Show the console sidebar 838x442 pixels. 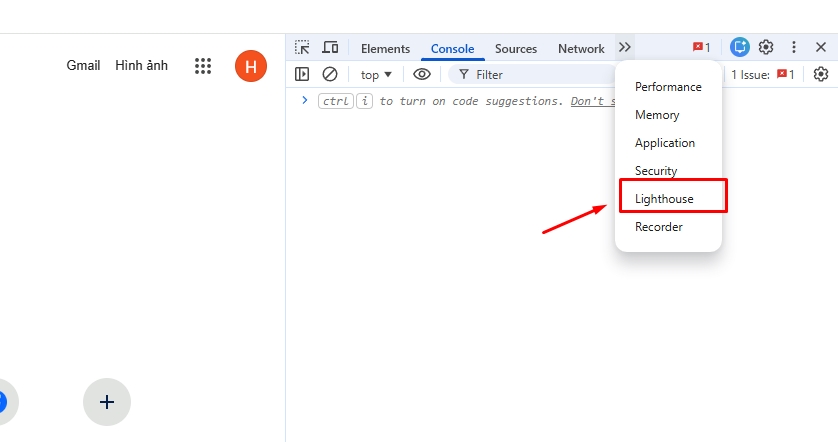pyautogui.click(x=302, y=74)
